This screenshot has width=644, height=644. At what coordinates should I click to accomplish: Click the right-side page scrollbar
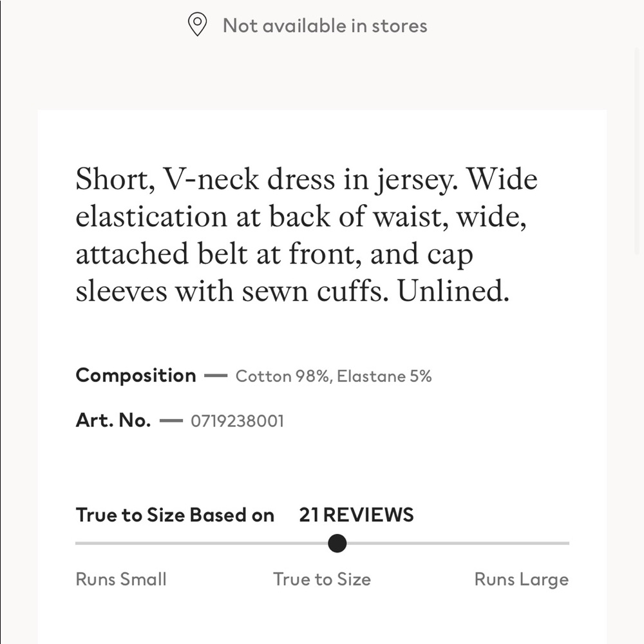[x=639, y=152]
